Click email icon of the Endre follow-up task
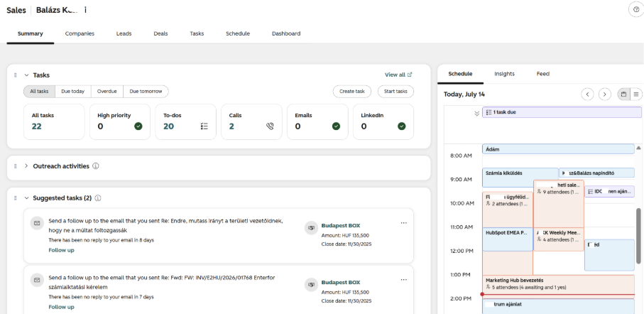 (37, 223)
